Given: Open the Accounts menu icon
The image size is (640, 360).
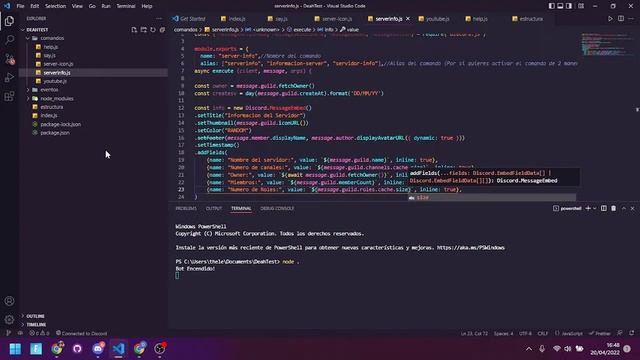Looking at the screenshot, I should [9, 301].
